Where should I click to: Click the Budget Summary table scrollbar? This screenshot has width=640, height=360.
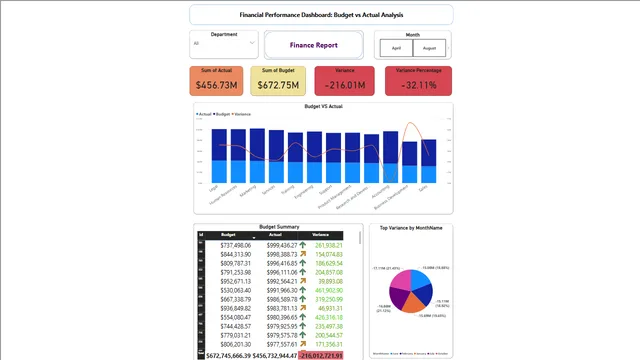point(360,238)
